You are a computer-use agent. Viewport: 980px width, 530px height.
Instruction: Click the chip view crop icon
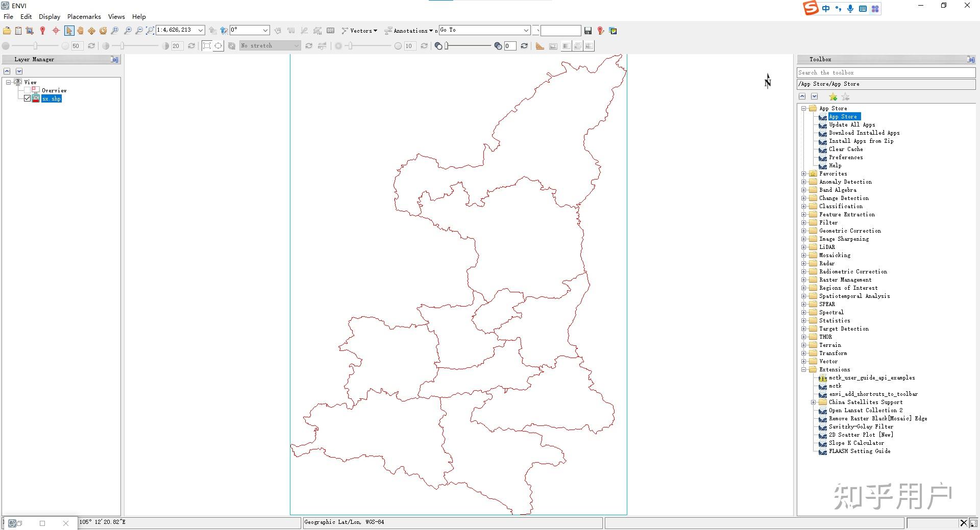[30, 31]
